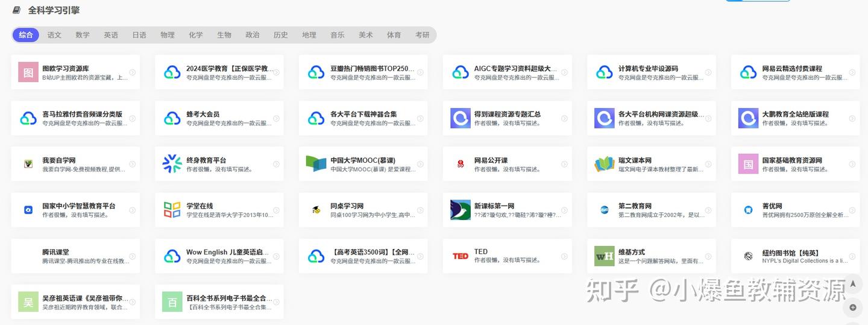Click the 国家中小学智慧教育平台 blue icon
Screen dimensions: 868x325
point(28,210)
